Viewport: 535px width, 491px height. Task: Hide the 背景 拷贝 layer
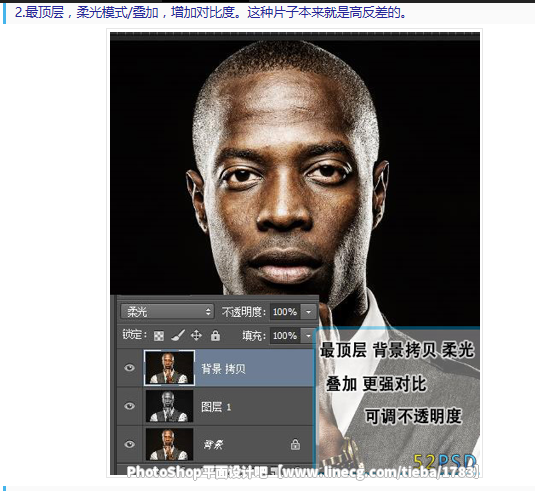pyautogui.click(x=129, y=368)
